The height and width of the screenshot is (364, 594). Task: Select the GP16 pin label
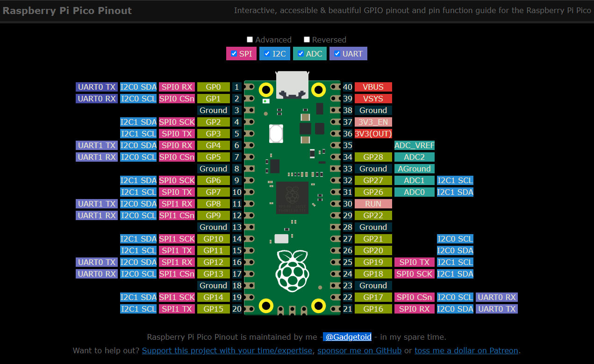373,309
